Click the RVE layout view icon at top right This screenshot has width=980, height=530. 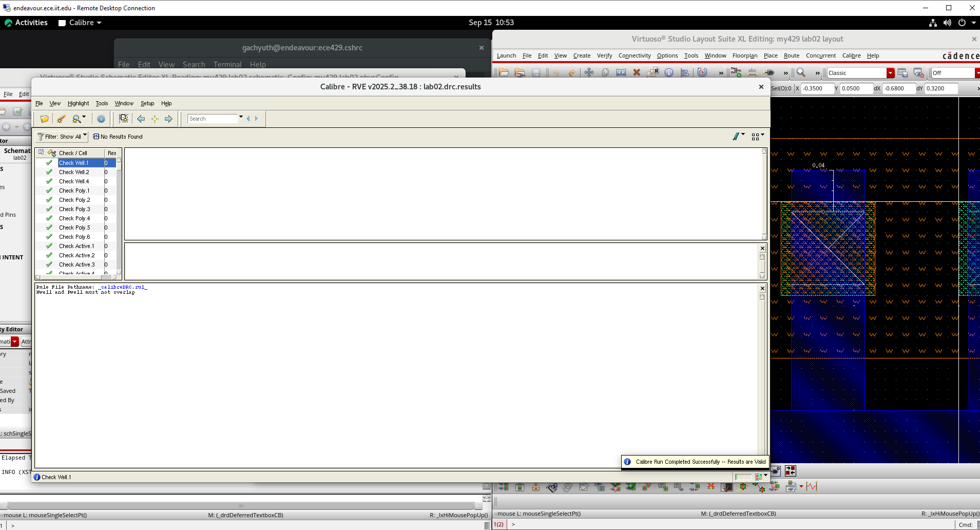755,137
